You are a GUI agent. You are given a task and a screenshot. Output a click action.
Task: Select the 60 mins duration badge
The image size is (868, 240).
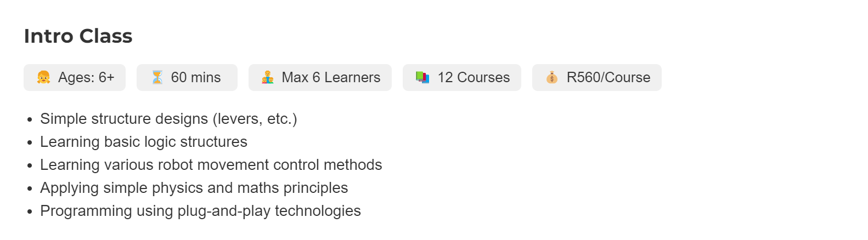pyautogui.click(x=187, y=77)
